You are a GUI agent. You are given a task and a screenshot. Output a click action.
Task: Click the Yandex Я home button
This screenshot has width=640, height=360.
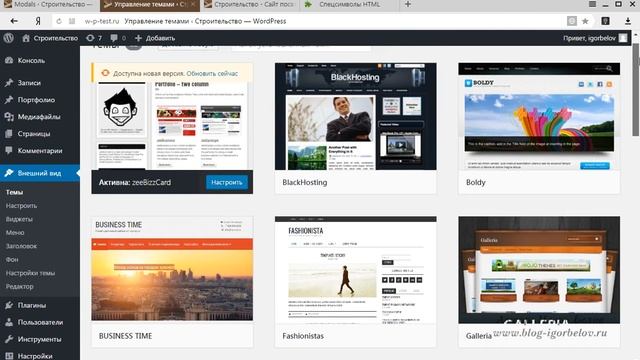(38, 21)
